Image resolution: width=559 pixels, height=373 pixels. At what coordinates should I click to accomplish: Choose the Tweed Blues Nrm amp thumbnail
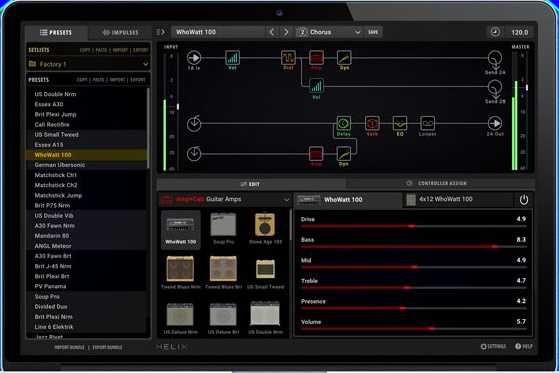pos(180,272)
